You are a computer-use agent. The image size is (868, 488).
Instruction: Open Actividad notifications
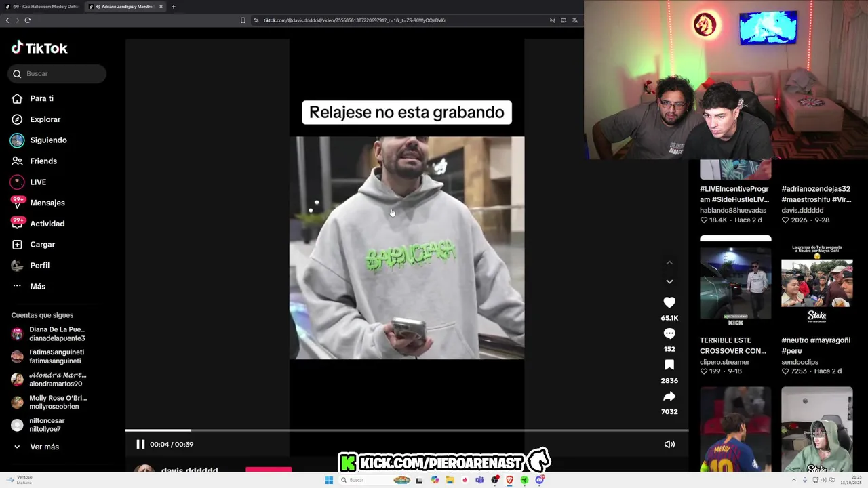(47, 224)
